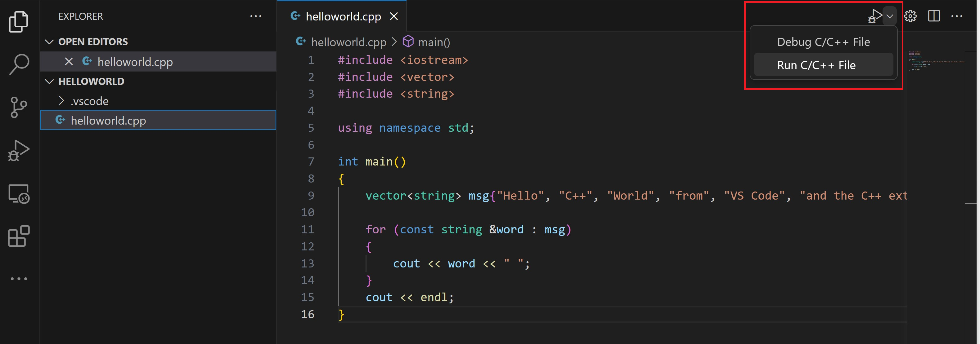Expand the .vscode folder in explorer
This screenshot has height=344, width=980.
coord(61,100)
